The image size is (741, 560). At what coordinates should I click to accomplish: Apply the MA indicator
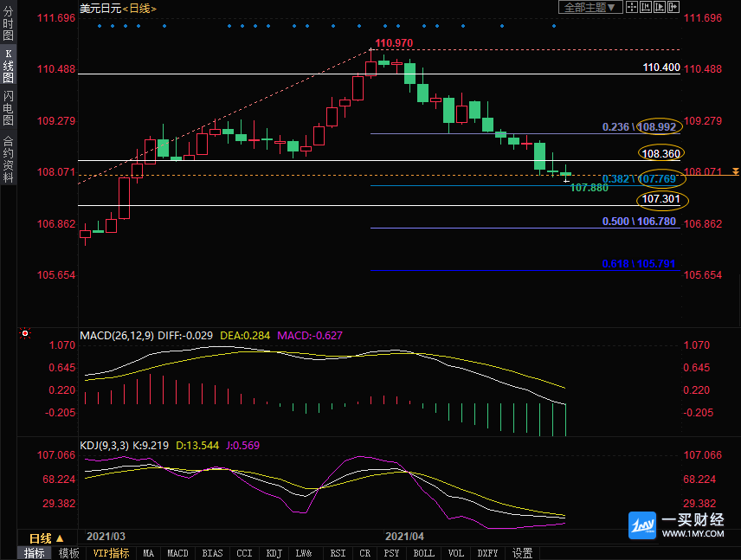tap(148, 553)
